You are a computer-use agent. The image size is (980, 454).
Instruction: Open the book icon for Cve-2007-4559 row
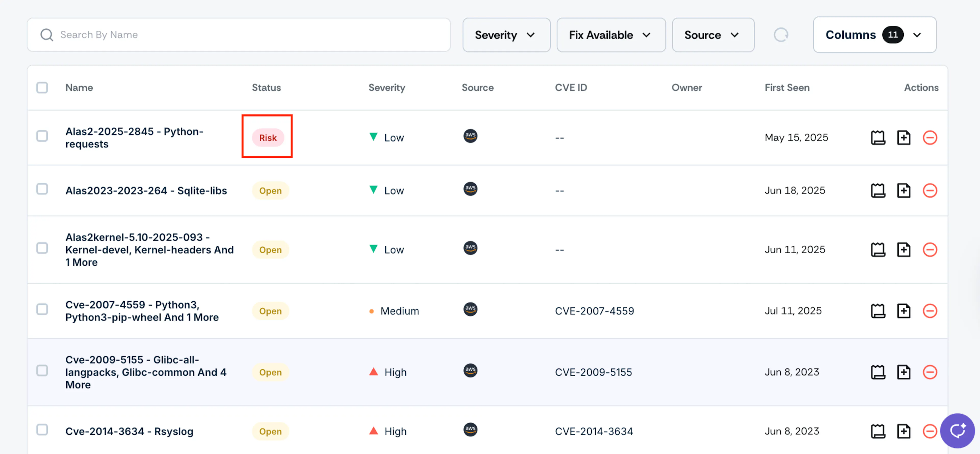[x=878, y=310]
